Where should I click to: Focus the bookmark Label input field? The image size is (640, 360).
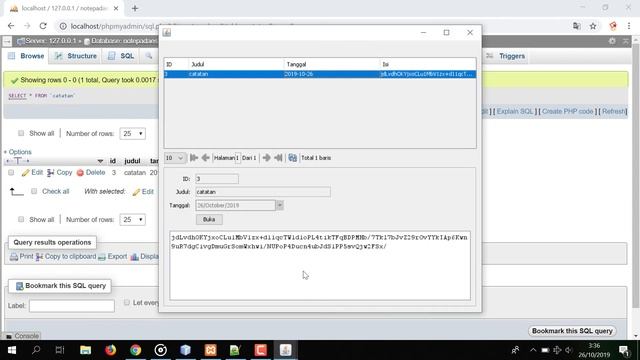(72, 306)
